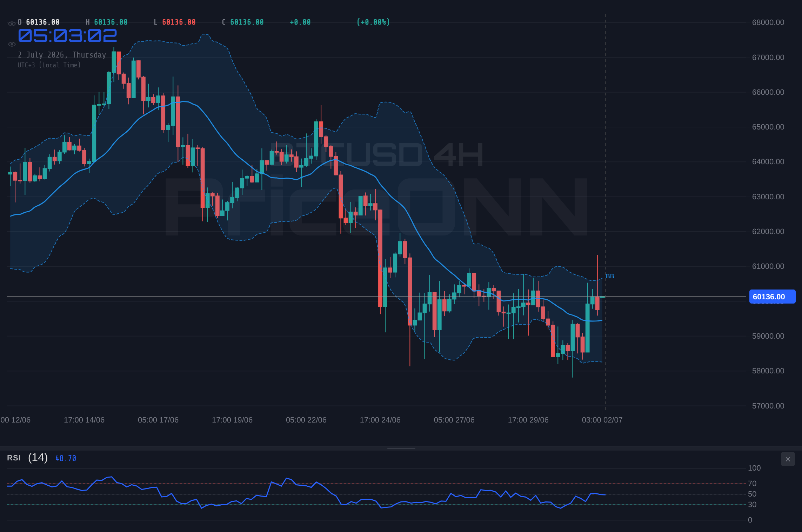Click the 17:00 29/06 time axis label
Image resolution: width=802 pixels, height=532 pixels.
(x=528, y=420)
